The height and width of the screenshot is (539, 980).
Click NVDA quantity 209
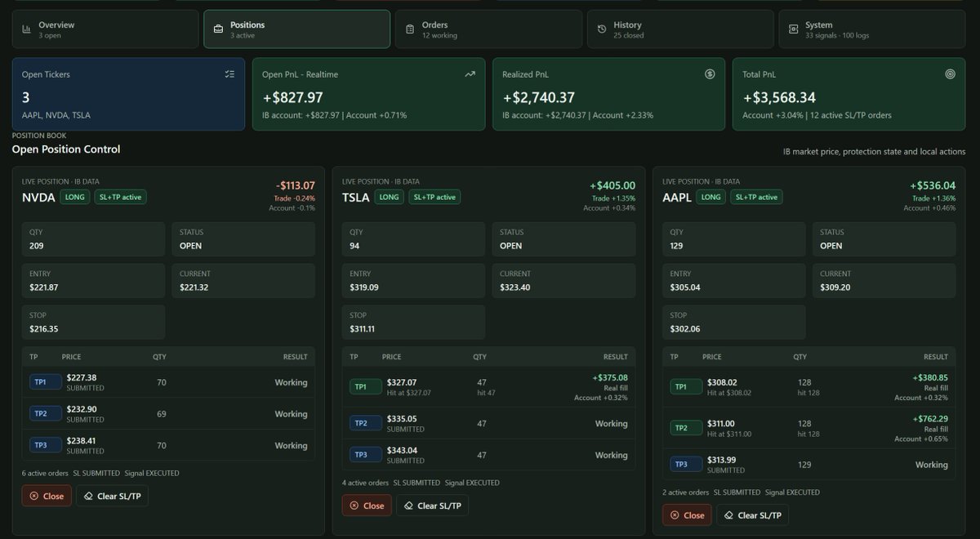click(x=36, y=246)
